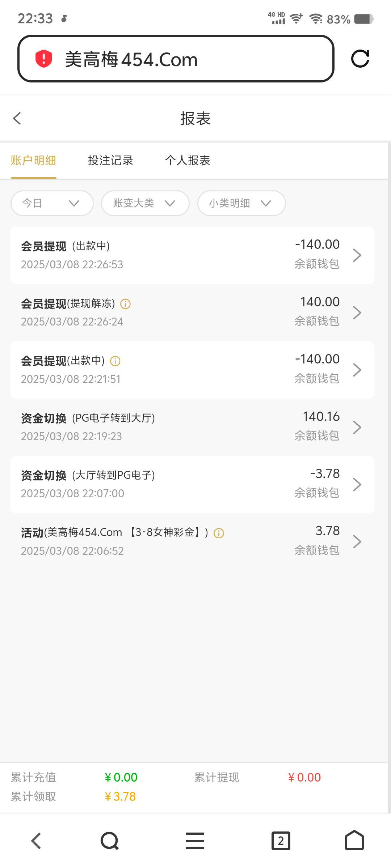Open the browser tabs counter
This screenshot has width=391, height=868.
point(281,841)
